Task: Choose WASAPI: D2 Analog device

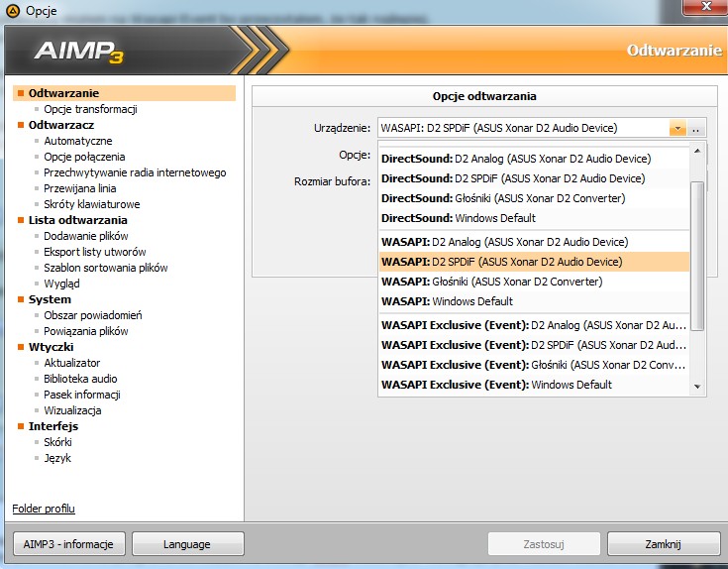Action: [x=534, y=242]
